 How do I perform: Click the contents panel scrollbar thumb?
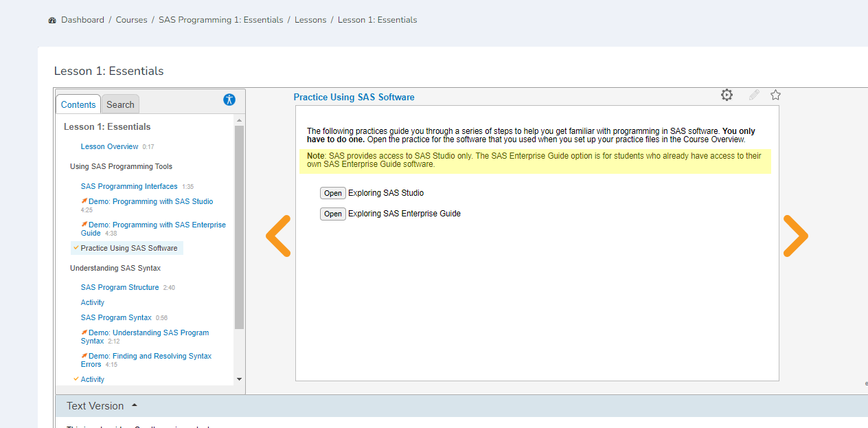coord(239,227)
